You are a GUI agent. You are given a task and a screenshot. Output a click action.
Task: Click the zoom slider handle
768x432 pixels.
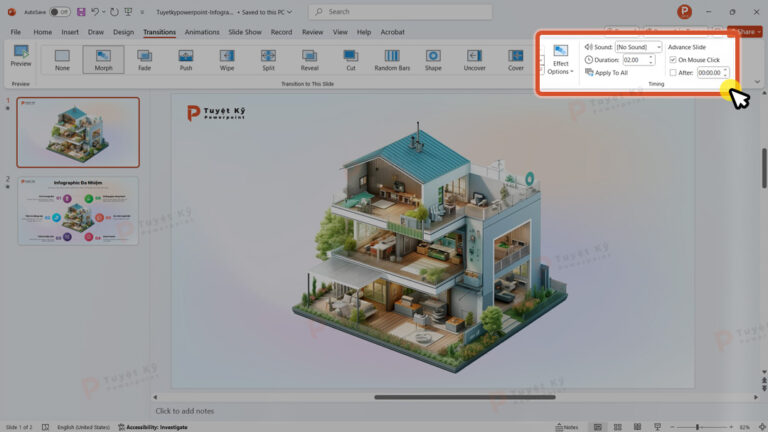point(697,427)
